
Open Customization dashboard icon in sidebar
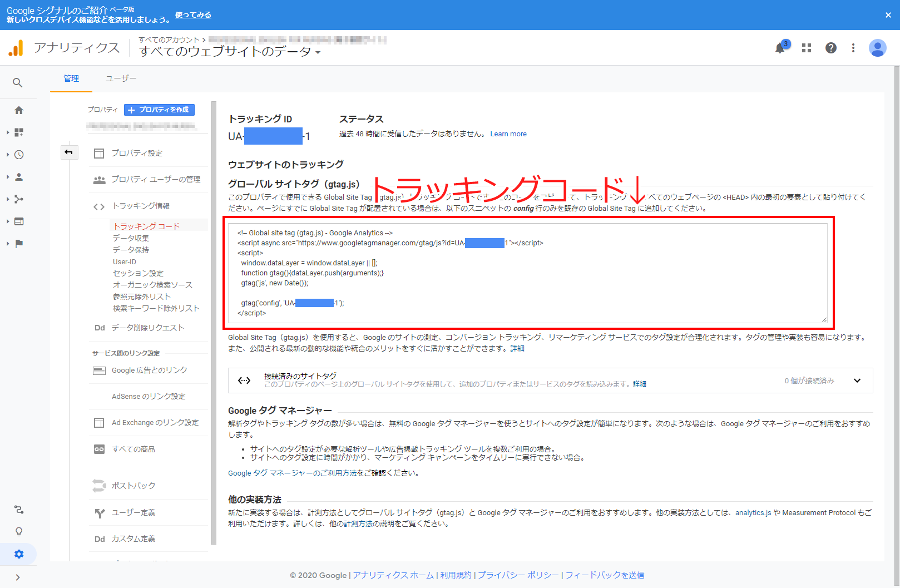(19, 132)
